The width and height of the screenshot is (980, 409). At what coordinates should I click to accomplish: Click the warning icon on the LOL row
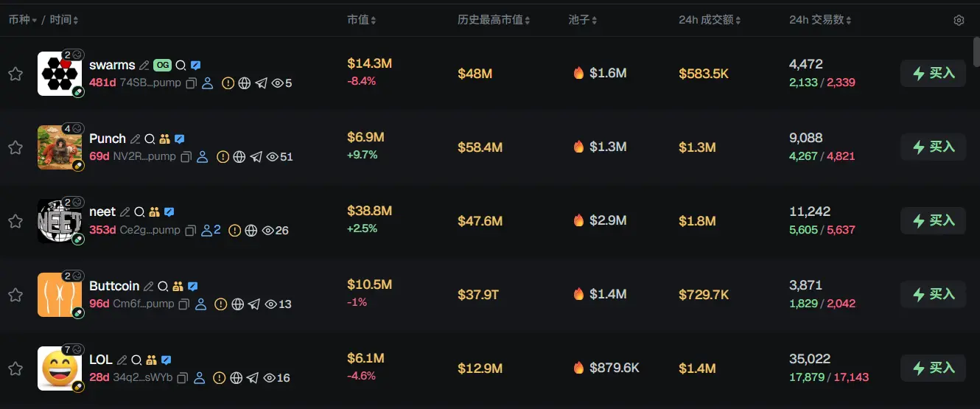tap(219, 378)
